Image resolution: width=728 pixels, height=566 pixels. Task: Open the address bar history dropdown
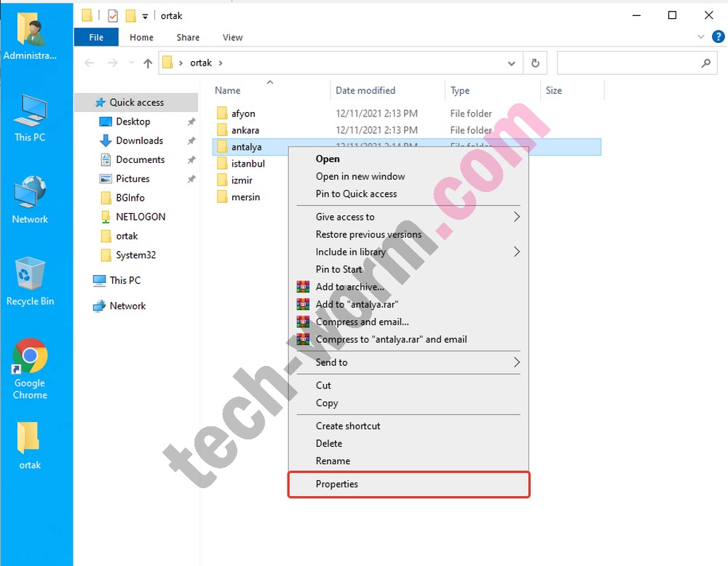click(512, 63)
